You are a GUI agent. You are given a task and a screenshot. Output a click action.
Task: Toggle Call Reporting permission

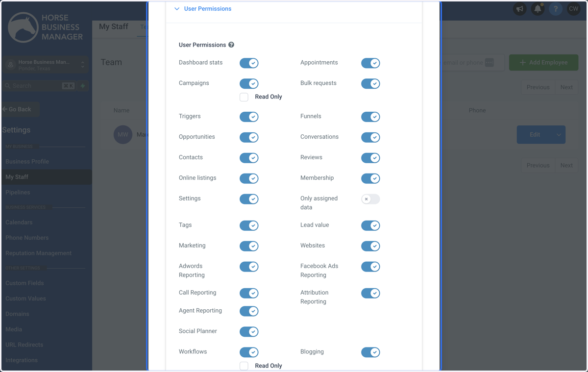[249, 294]
